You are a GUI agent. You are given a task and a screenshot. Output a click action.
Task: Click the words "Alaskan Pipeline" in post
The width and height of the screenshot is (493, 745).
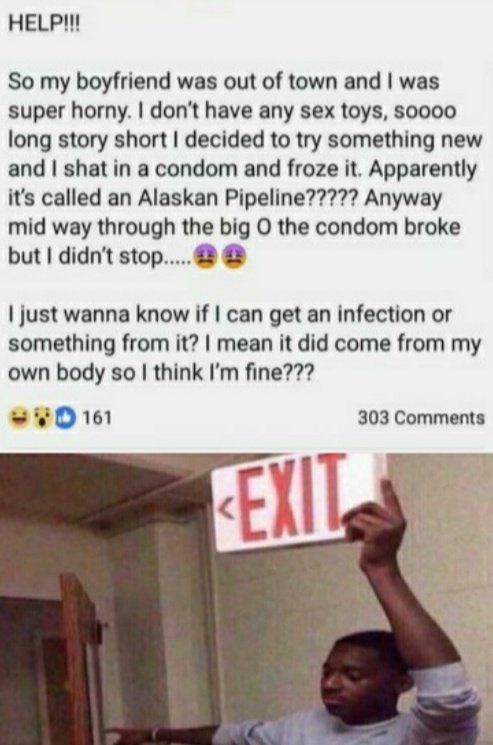[x=222, y=199]
